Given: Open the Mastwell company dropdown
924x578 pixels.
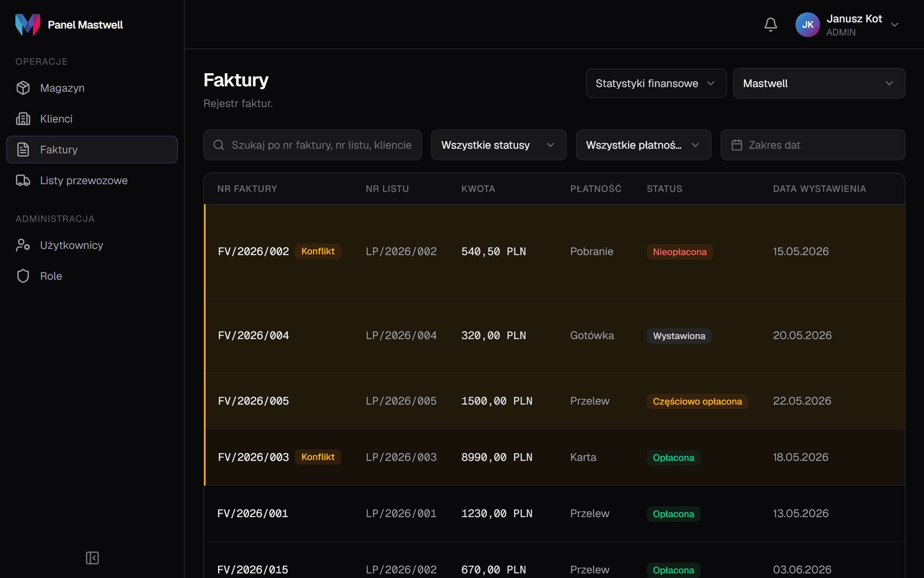Looking at the screenshot, I should click(x=819, y=83).
